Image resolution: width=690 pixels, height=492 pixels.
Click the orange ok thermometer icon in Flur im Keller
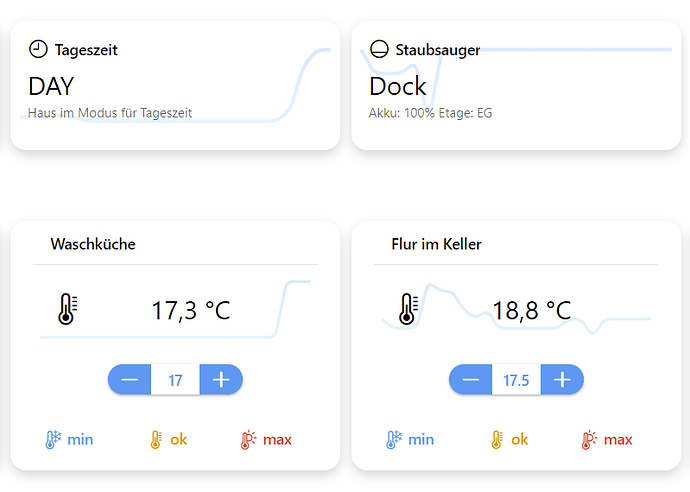click(497, 439)
